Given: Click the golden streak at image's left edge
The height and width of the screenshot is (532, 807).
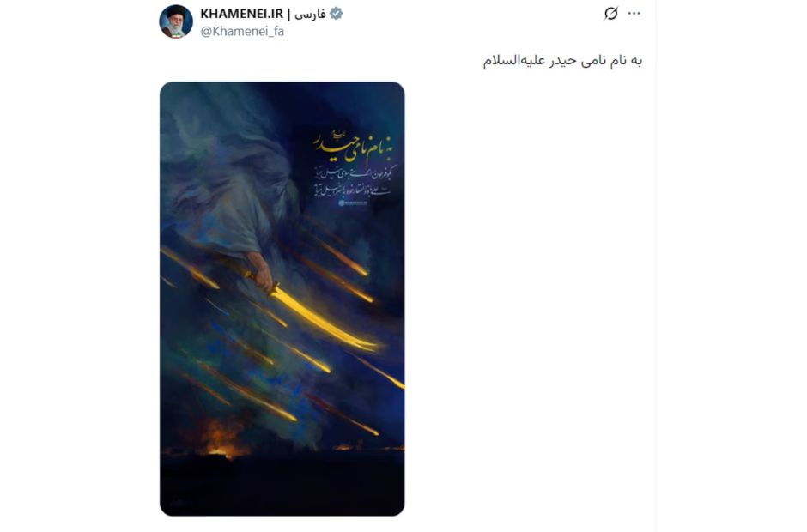Looking at the screenshot, I should (190, 268).
